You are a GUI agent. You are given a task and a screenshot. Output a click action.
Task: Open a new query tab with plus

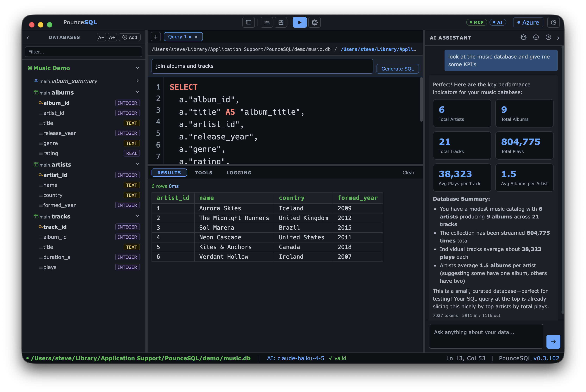click(156, 37)
